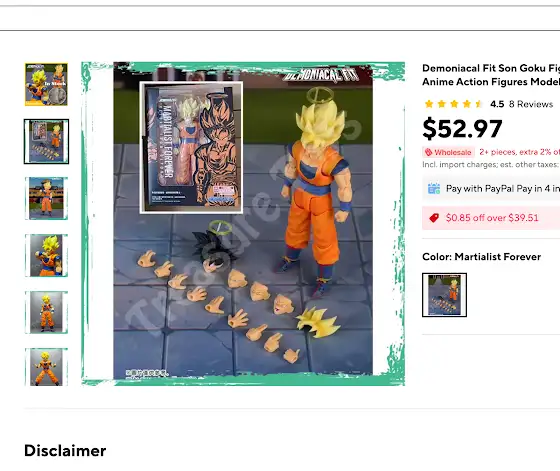The height and width of the screenshot is (471, 560).
Task: Select the first 'In Stock' Goku thumbnail
Action: (46, 84)
